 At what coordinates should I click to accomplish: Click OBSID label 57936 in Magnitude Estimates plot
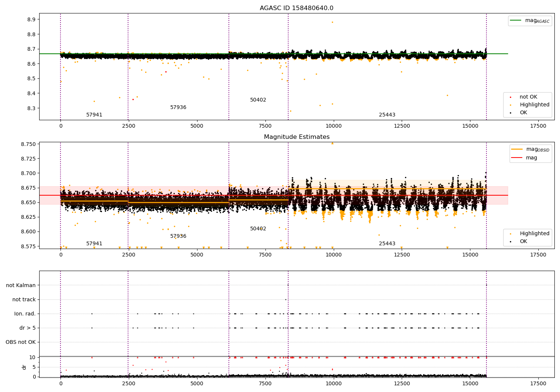178,236
